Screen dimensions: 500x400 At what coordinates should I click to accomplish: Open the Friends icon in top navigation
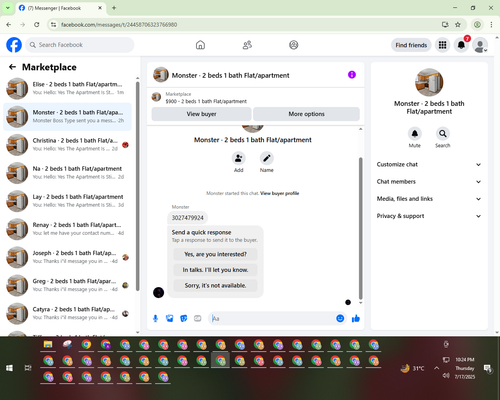pos(247,45)
